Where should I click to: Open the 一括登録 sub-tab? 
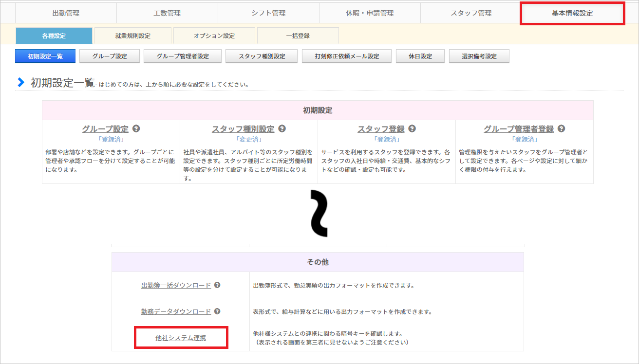pyautogui.click(x=298, y=36)
